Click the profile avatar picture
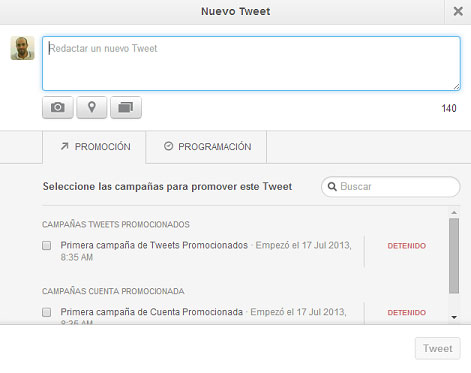 [22, 48]
